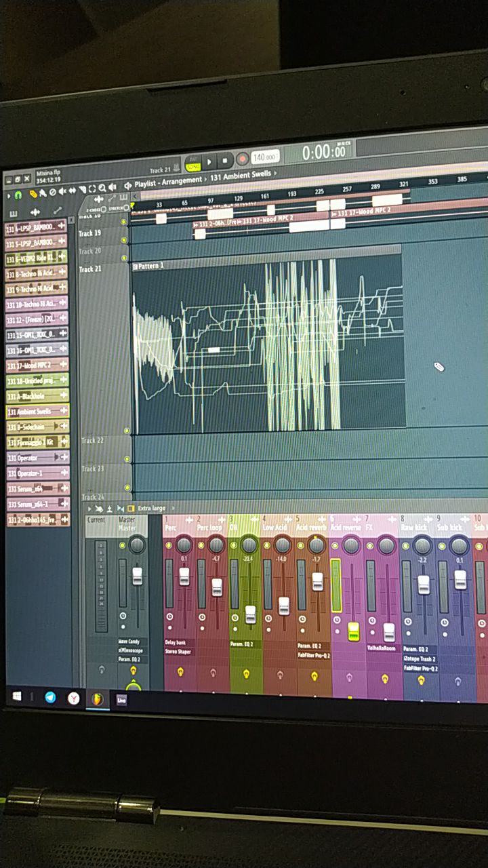Screen dimensions: 488x868
Task: Open the mixer options arrow menu
Action: (x=89, y=509)
